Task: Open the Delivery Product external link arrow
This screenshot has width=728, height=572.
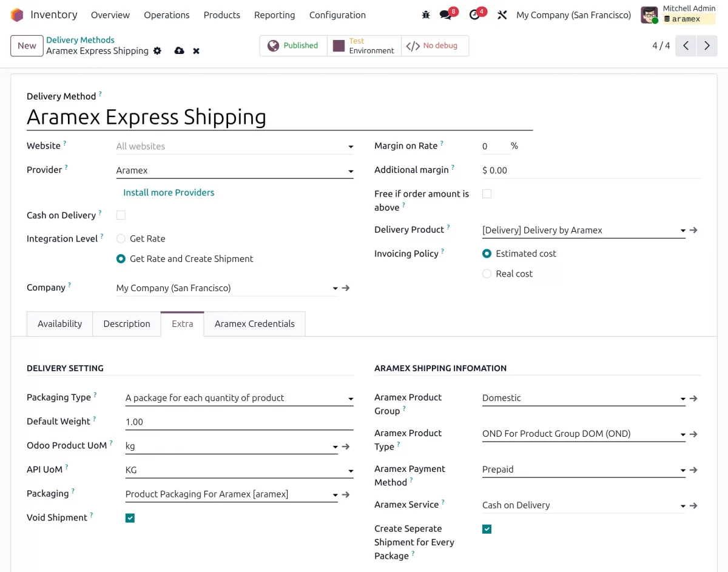Action: 694,230
